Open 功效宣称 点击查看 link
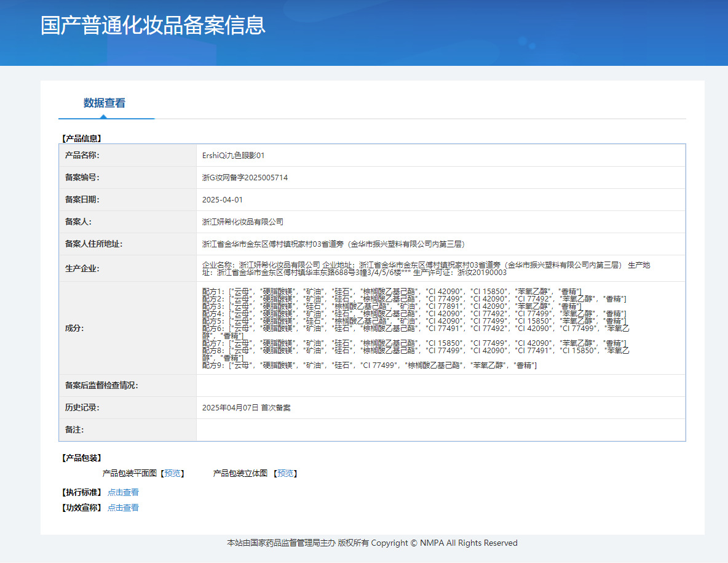 tap(123, 508)
